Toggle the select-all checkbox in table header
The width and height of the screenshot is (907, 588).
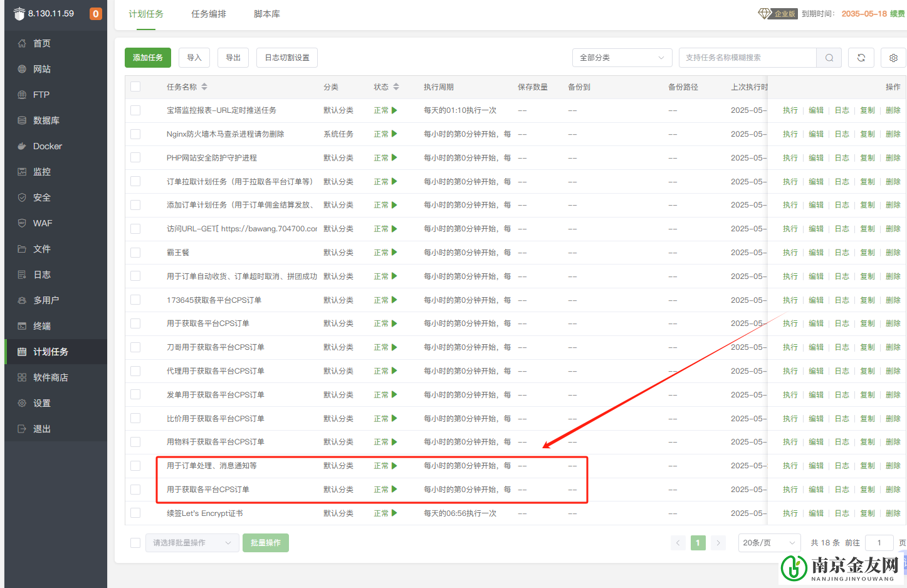pyautogui.click(x=135, y=87)
